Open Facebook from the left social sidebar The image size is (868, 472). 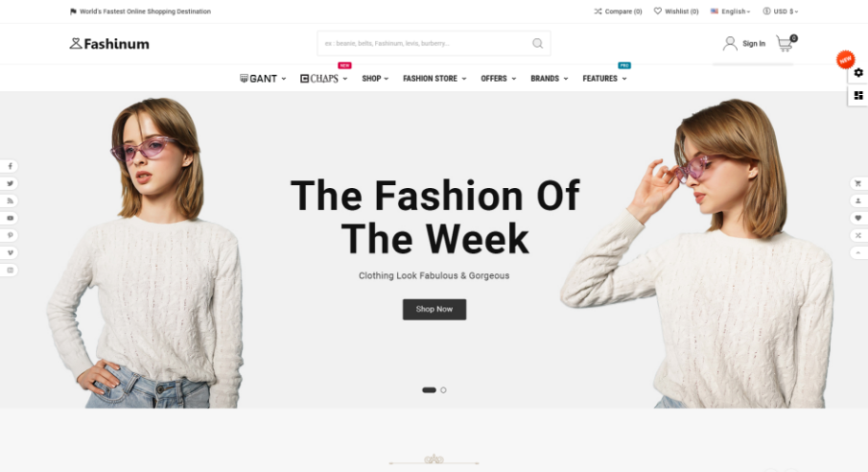[10, 166]
